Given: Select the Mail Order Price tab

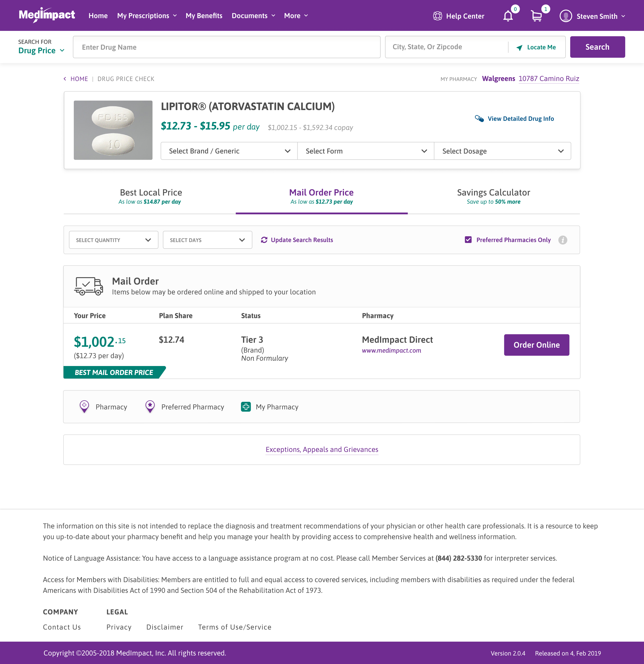Looking at the screenshot, I should [322, 196].
